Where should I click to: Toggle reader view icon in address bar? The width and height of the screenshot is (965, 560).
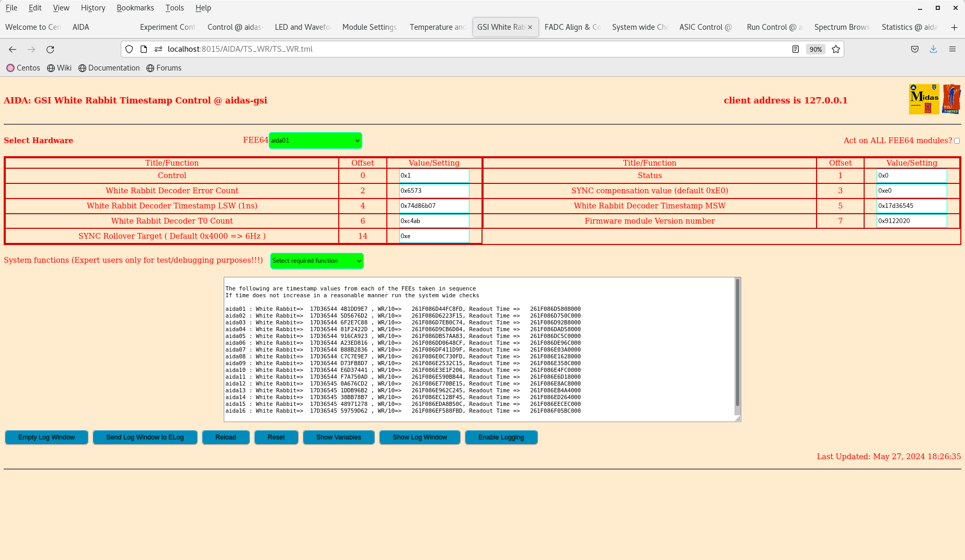pyautogui.click(x=795, y=49)
